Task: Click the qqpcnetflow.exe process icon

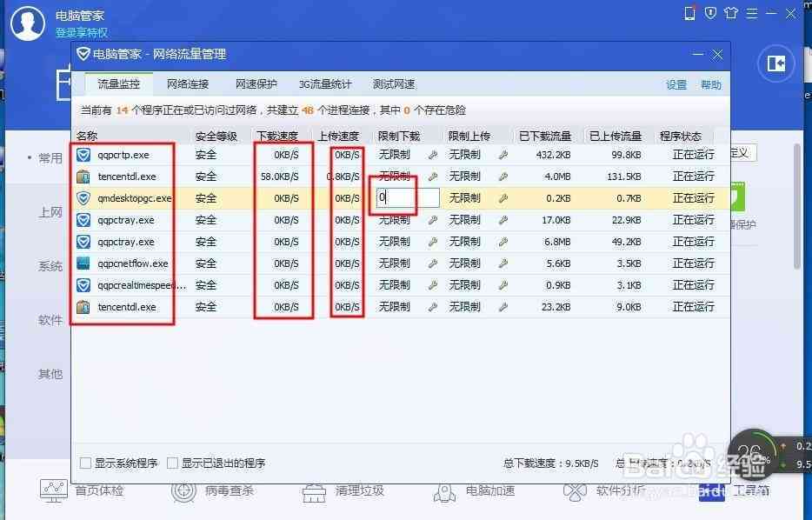Action: (x=83, y=263)
